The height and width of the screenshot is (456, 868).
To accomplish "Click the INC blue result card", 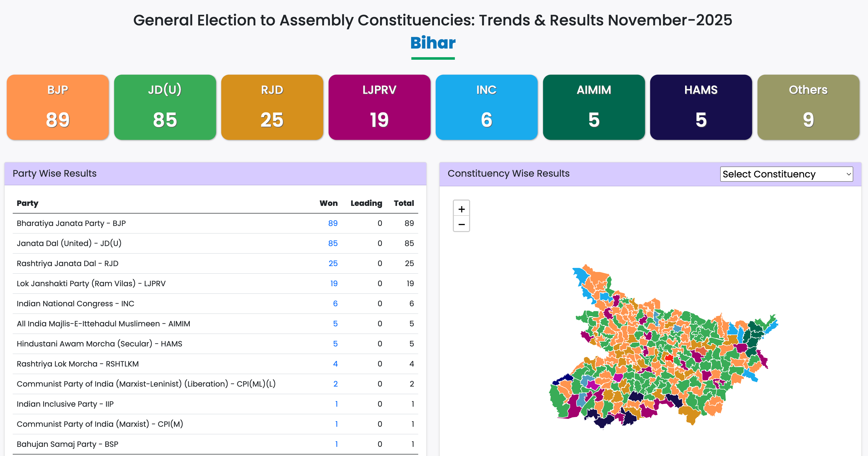I will 486,107.
